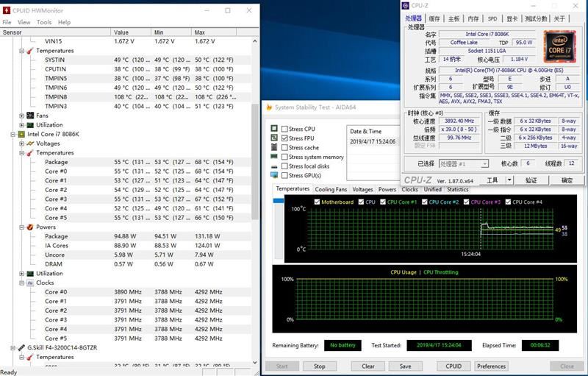The height and width of the screenshot is (376, 588).
Task: Click the CPU Temperatures thermometer icon above Package
Action: click(30, 153)
